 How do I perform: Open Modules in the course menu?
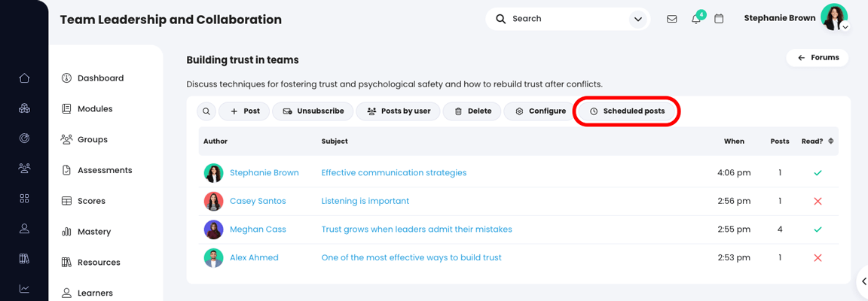[95, 109]
